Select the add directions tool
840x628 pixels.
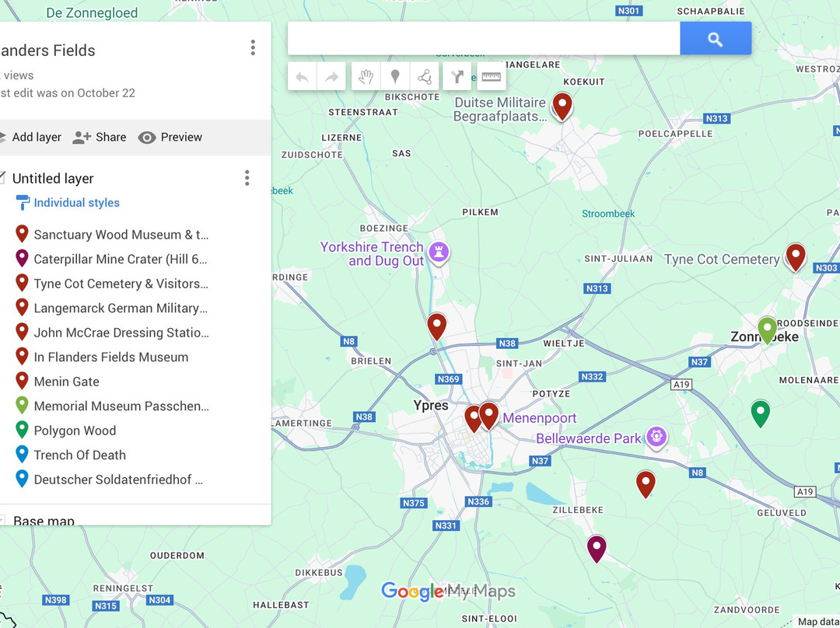457,77
